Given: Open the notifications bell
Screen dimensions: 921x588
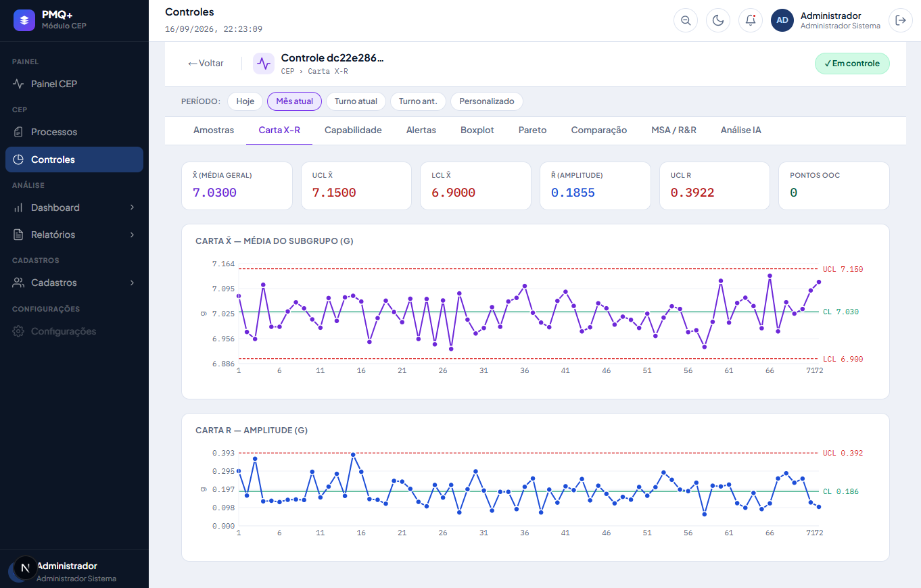Looking at the screenshot, I should (x=751, y=20).
